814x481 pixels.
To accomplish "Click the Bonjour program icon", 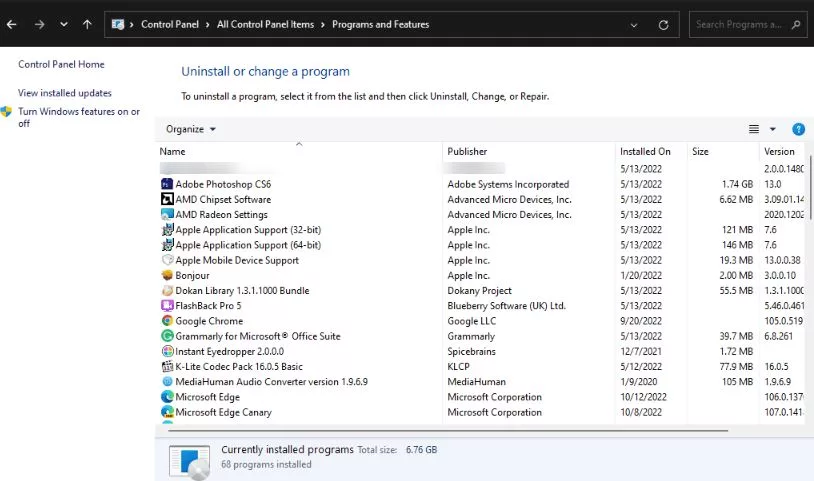I will 167,275.
